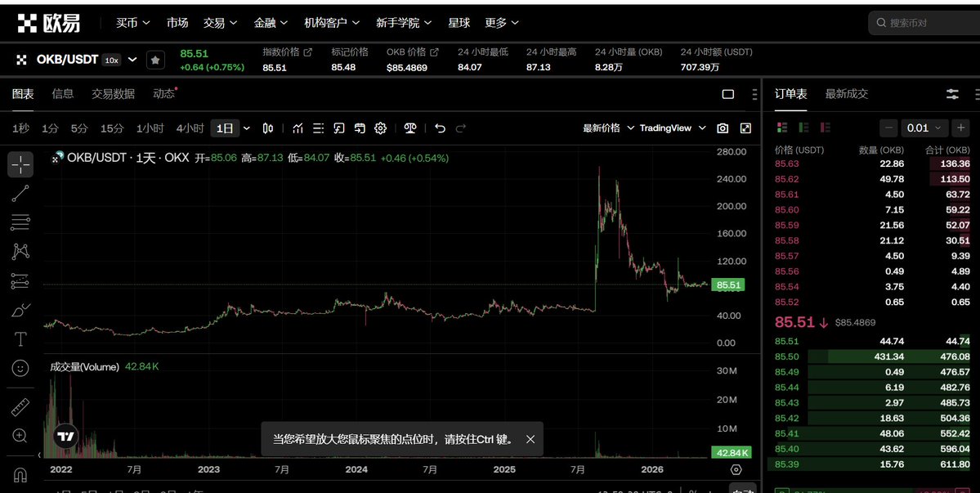Open the OKB 价格 link

413,52
